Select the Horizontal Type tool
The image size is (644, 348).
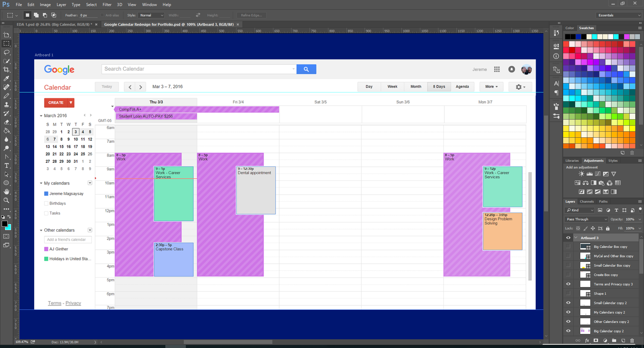point(6,165)
